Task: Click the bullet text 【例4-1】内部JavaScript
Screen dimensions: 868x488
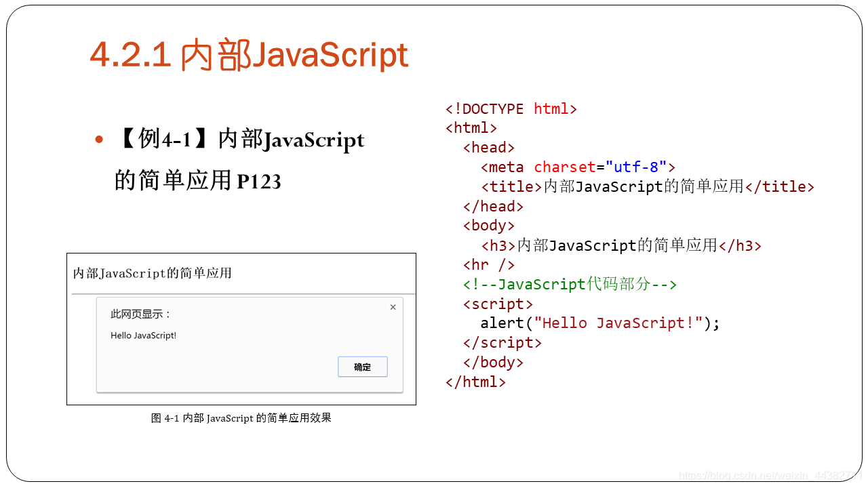Action: (x=239, y=140)
